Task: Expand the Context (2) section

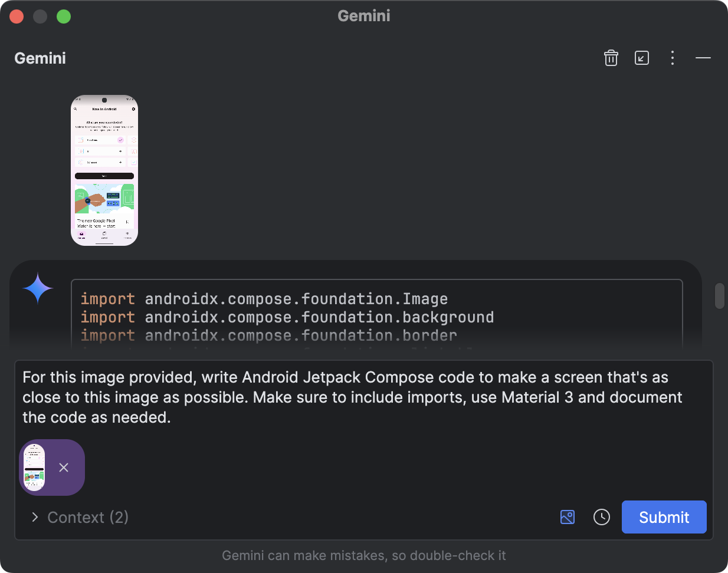Action: click(x=87, y=517)
